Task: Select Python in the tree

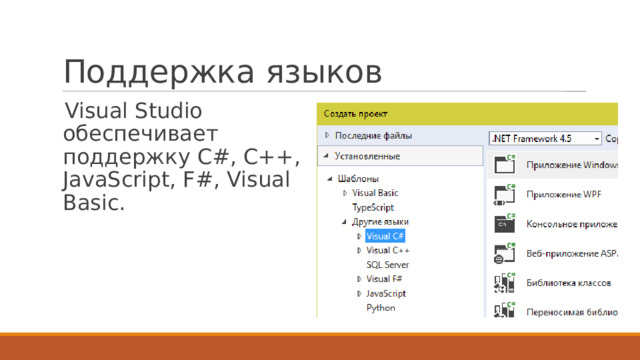Action: pyautogui.click(x=380, y=308)
